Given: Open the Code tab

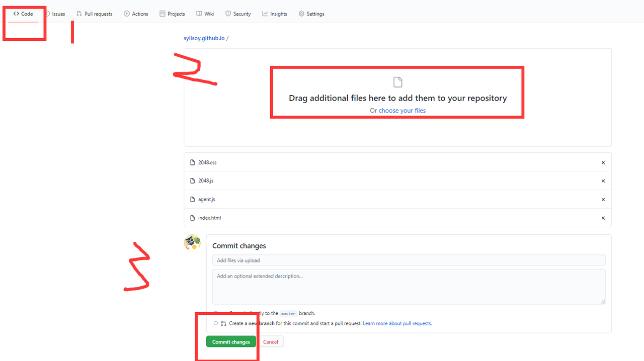Looking at the screenshot, I should coord(23,14).
